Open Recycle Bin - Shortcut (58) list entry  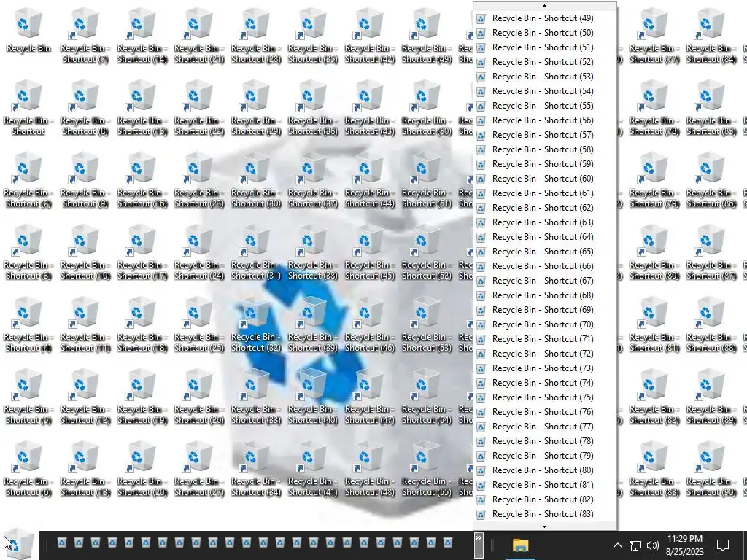pyautogui.click(x=544, y=149)
